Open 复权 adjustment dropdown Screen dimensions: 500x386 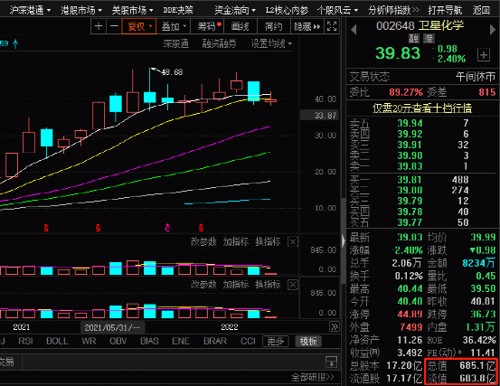tap(139, 26)
